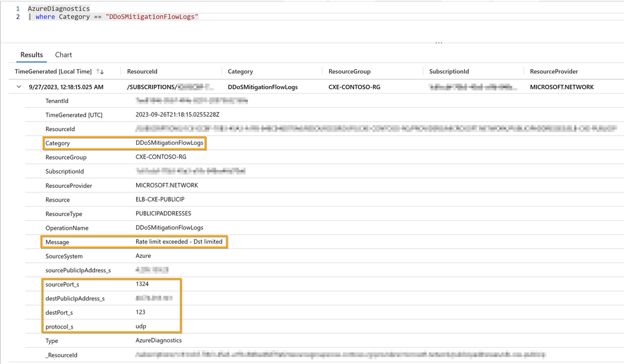Viewport: 624px width, 364px height.
Task: Click the Message field label
Action: click(57, 242)
